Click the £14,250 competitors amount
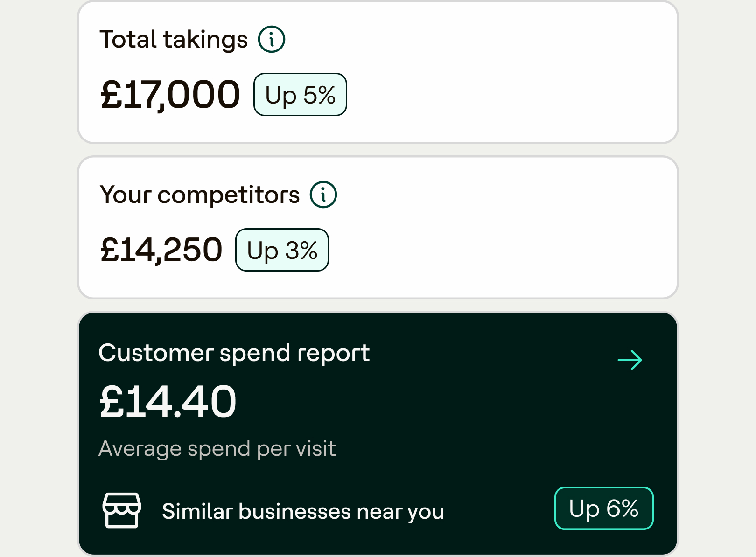Viewport: 756px width, 557px height. (161, 250)
